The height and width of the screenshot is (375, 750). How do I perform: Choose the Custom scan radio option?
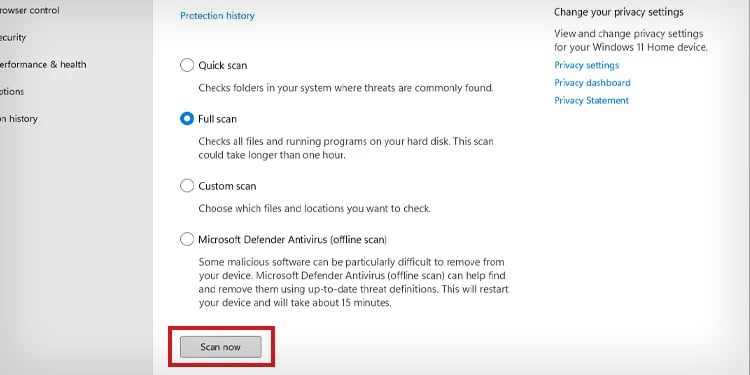point(187,186)
